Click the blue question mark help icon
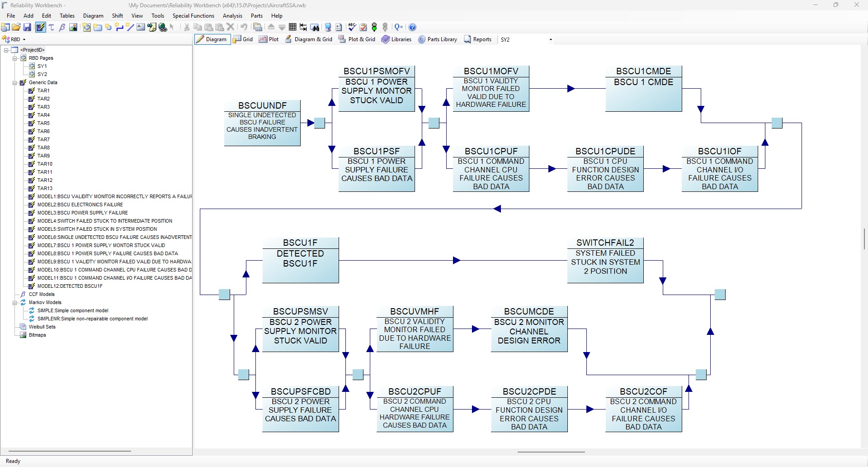868x467 pixels. 412,27
